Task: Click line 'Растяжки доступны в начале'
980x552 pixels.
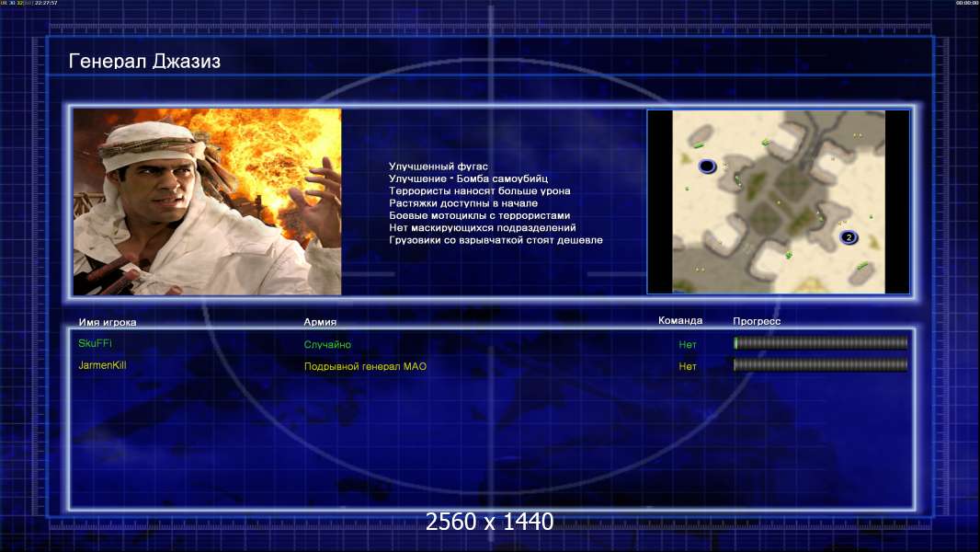Action: [463, 203]
